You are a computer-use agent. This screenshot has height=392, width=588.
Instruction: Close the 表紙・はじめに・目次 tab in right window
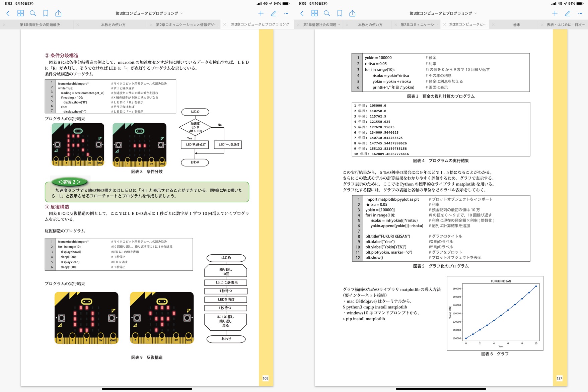[542, 25]
